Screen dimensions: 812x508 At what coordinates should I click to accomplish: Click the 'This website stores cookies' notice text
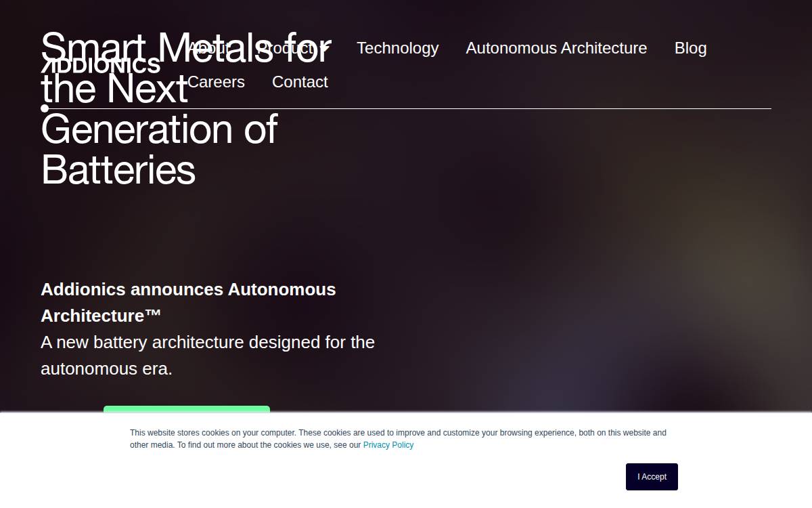tap(398, 439)
